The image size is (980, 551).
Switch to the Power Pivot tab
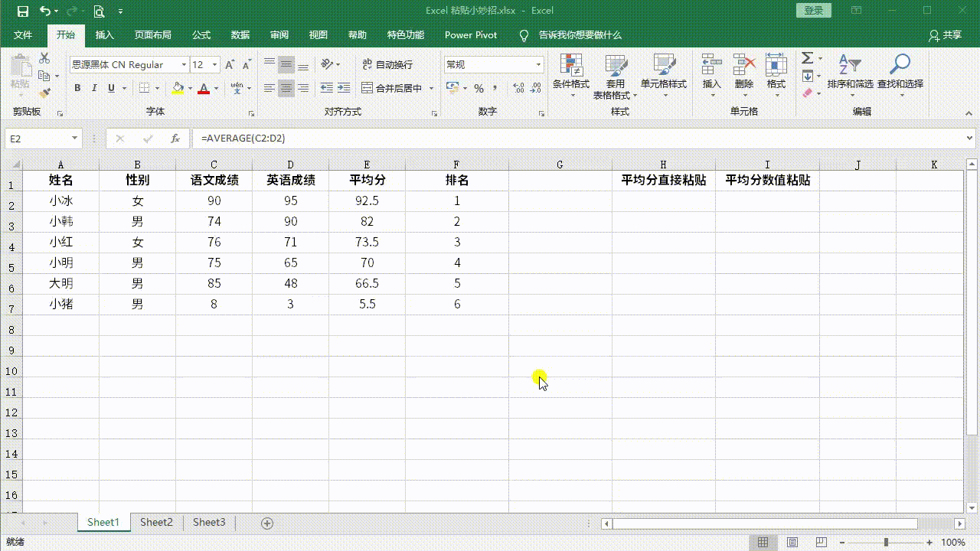click(x=471, y=35)
